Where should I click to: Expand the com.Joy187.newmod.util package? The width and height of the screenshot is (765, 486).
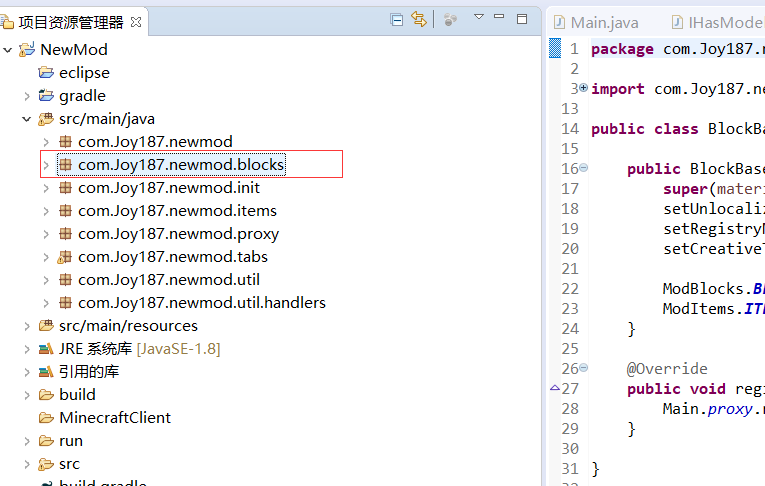click(x=46, y=280)
